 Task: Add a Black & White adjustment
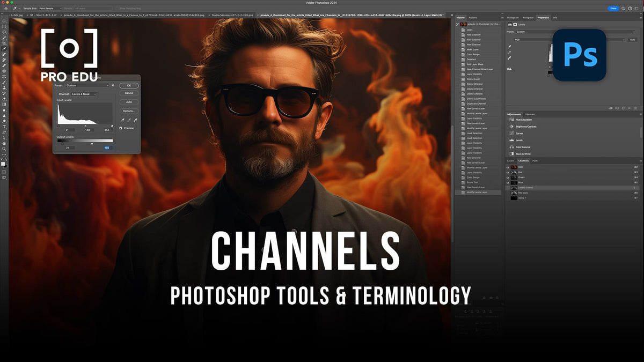click(x=519, y=154)
